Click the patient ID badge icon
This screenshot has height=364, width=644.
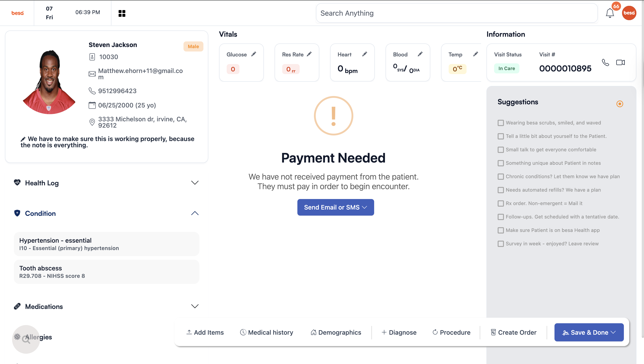click(x=92, y=57)
